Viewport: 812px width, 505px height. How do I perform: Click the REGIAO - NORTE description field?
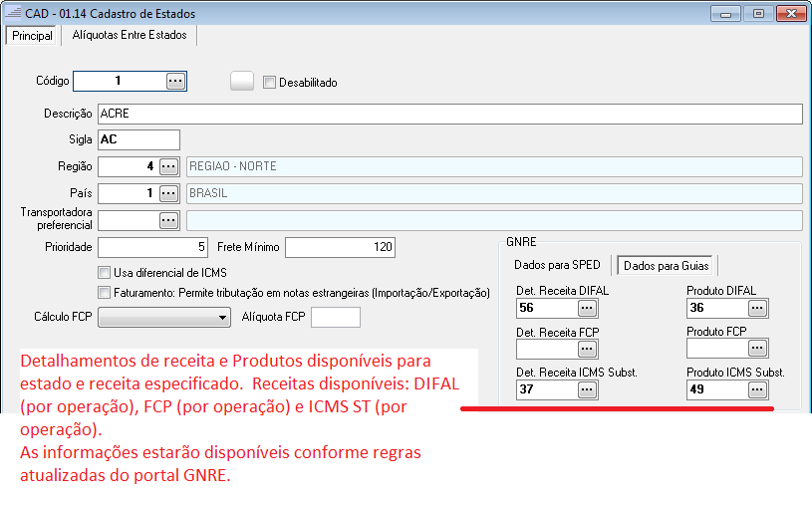[494, 166]
